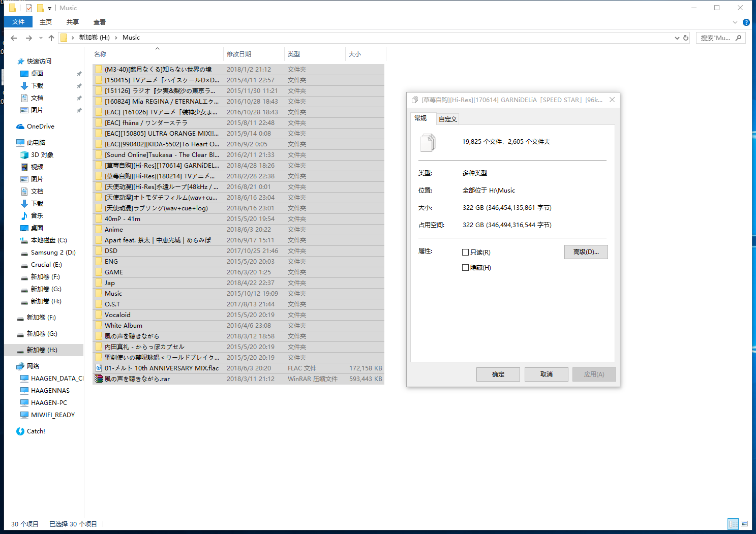Click the properties checkmark quick access icon
Viewport: 756px width, 534px height.
coord(29,8)
